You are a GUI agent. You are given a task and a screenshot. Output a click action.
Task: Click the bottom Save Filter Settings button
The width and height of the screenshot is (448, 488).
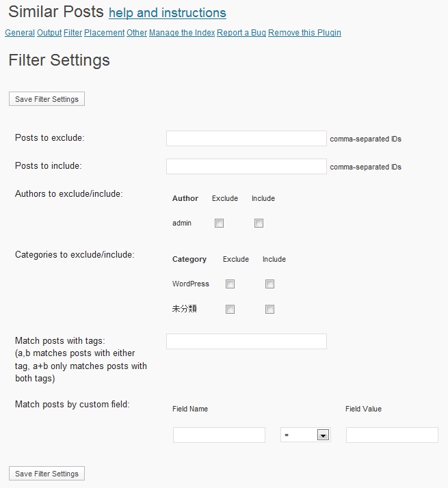pyautogui.click(x=47, y=474)
